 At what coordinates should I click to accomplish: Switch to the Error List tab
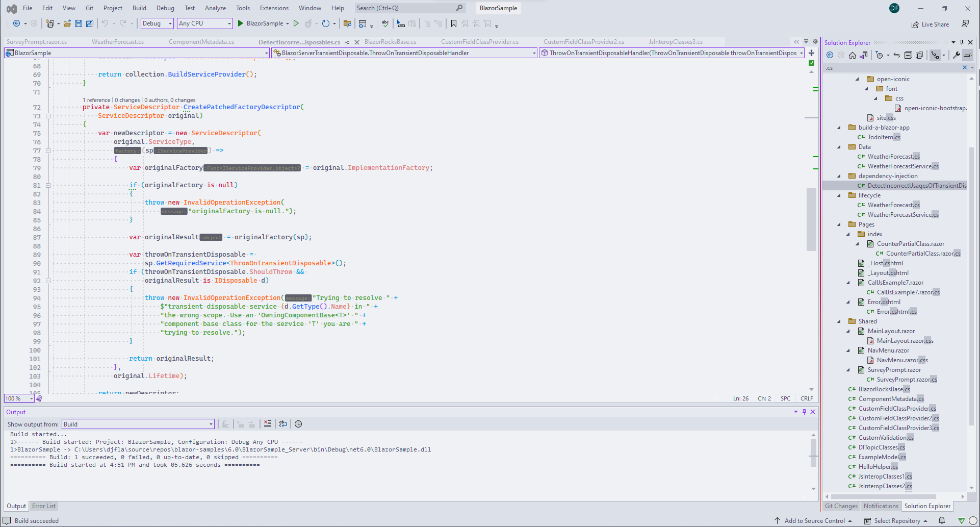tap(44, 506)
